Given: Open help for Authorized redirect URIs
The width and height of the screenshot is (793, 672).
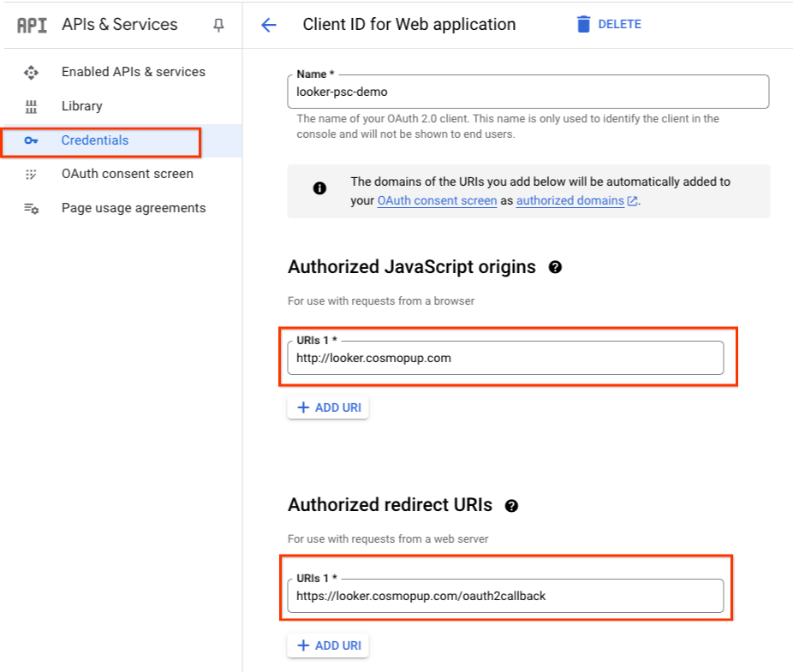Looking at the screenshot, I should click(x=511, y=506).
